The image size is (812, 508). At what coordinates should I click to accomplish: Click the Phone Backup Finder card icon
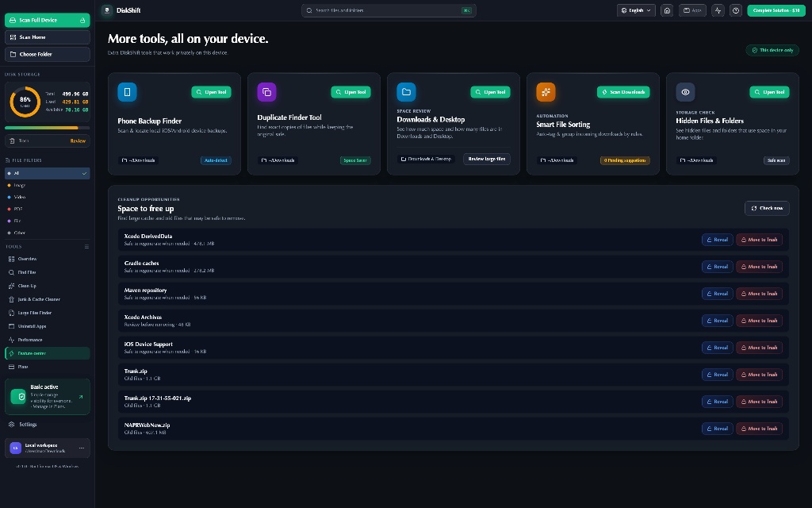tap(127, 92)
